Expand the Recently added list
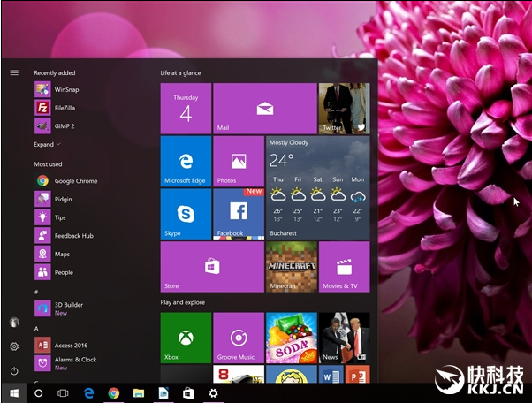This screenshot has height=403, width=532. [x=47, y=144]
